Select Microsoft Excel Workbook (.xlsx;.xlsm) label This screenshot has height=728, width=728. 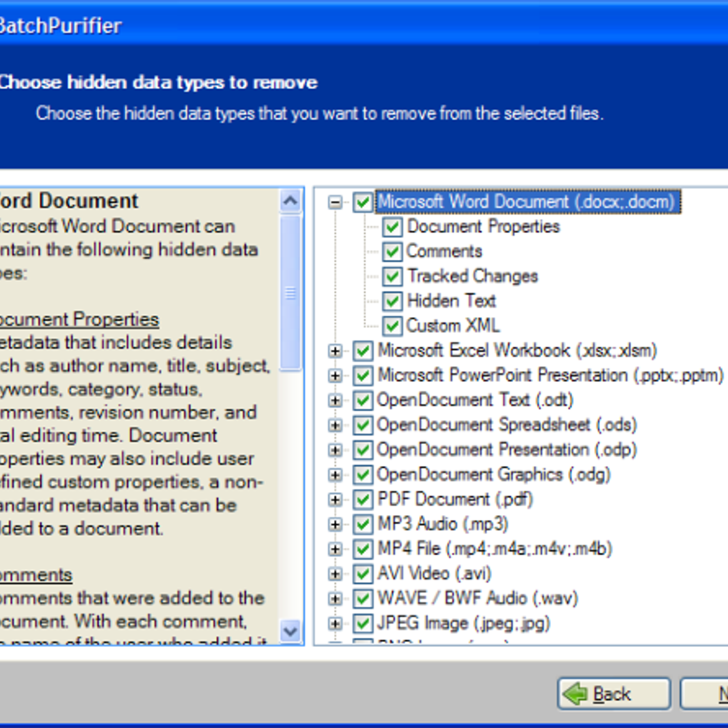click(x=517, y=351)
